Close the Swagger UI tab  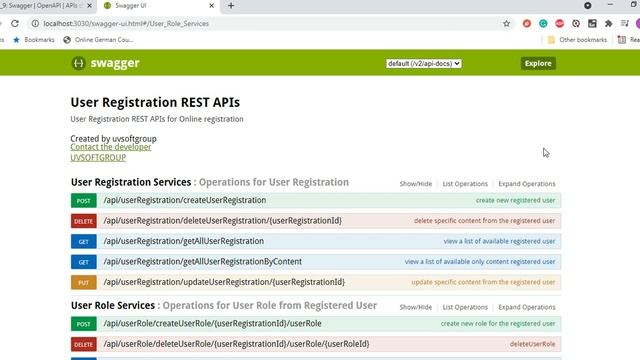(211, 6)
